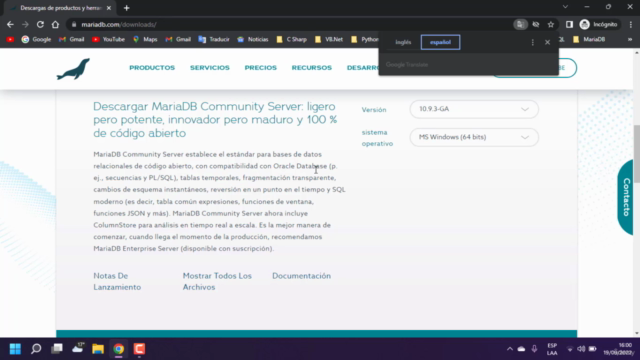Select inglés in the translate popup
The width and height of the screenshot is (640, 360).
pos(403,42)
